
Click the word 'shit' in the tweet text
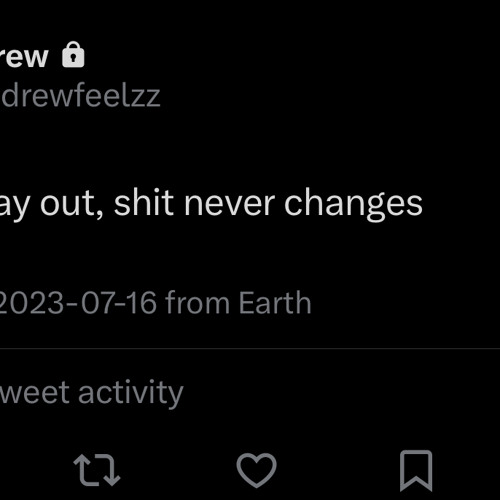tap(144, 202)
